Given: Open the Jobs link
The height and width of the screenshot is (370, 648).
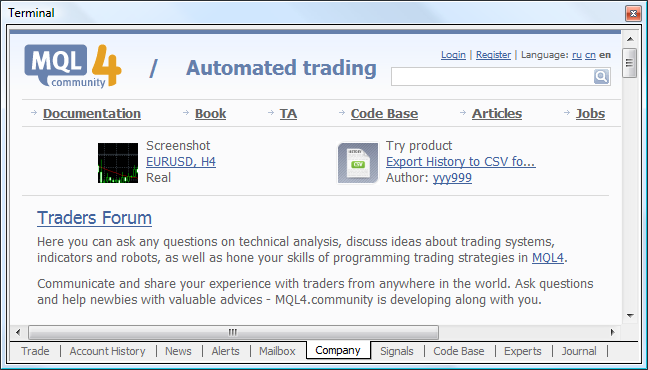Looking at the screenshot, I should pos(590,113).
